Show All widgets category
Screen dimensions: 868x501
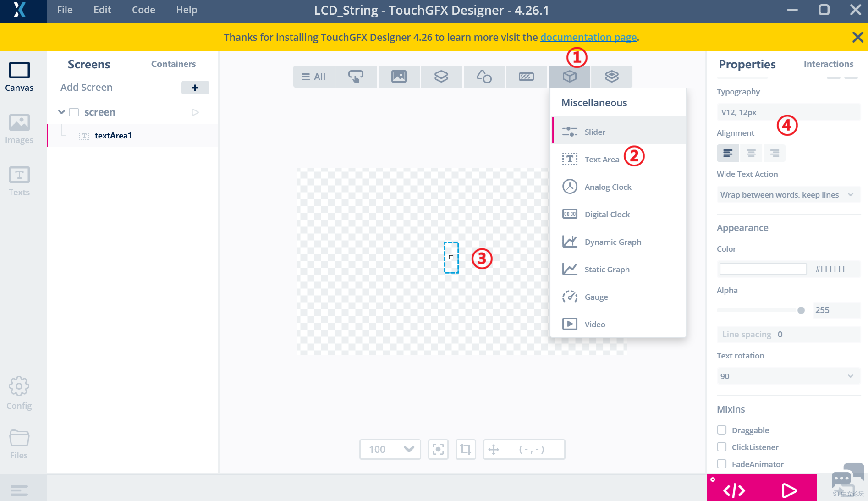pyautogui.click(x=313, y=77)
